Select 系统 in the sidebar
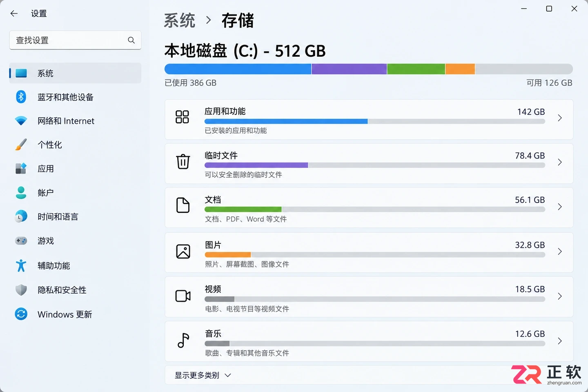 (75, 73)
